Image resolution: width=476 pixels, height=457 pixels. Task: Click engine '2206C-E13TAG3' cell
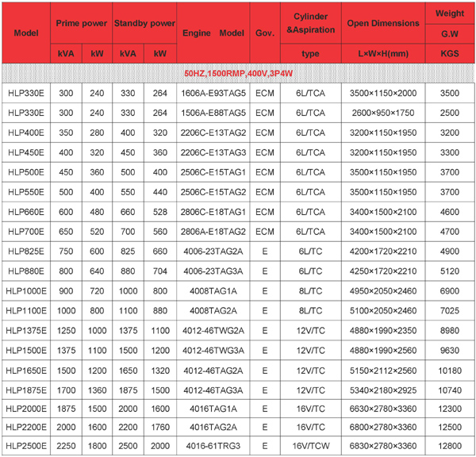pyautogui.click(x=213, y=152)
